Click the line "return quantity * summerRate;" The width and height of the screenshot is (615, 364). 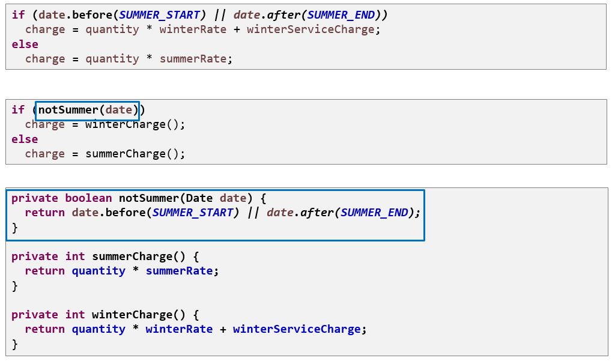click(121, 271)
